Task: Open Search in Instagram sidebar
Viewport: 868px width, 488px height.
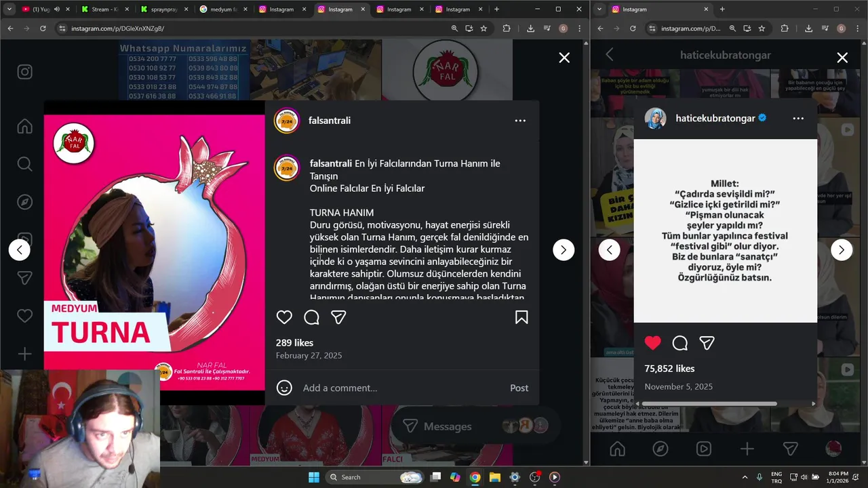Action: point(25,164)
